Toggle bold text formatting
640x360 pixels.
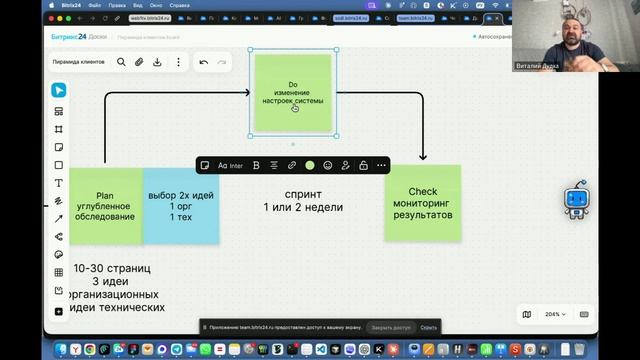[x=256, y=165]
